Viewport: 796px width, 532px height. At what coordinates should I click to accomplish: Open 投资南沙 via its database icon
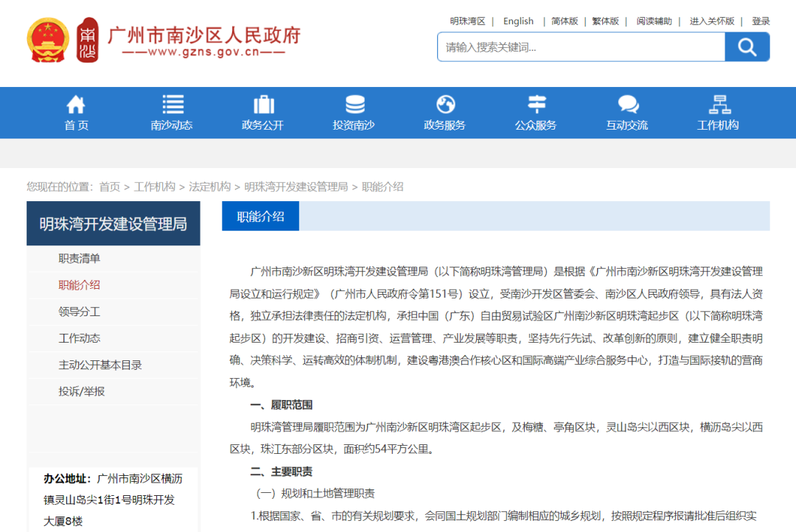tap(355, 104)
